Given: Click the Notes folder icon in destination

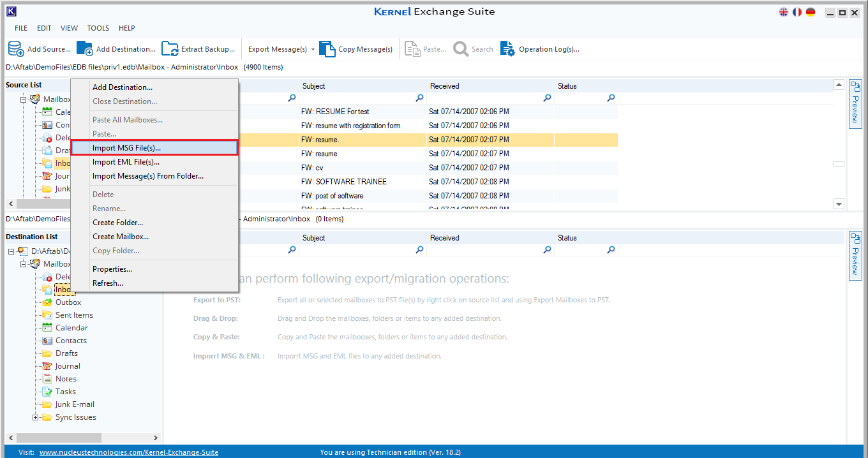Looking at the screenshot, I should pos(47,379).
